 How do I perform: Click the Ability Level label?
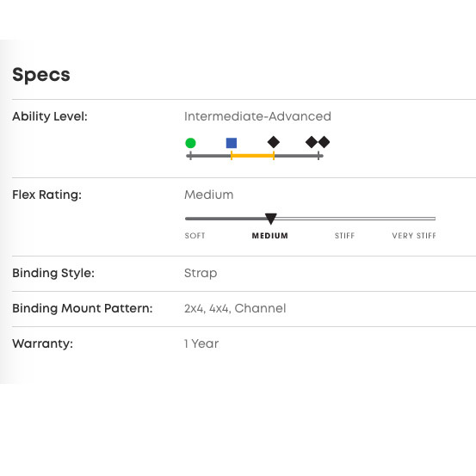50,116
